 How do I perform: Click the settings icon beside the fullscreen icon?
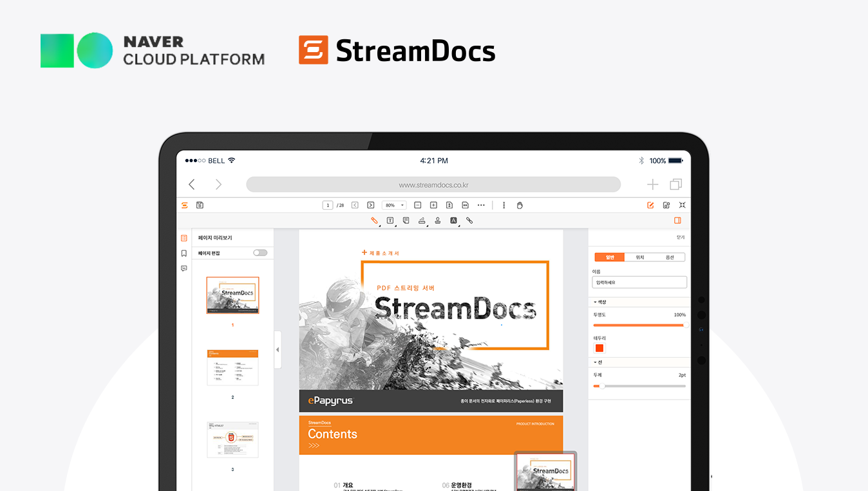pyautogui.click(x=666, y=205)
